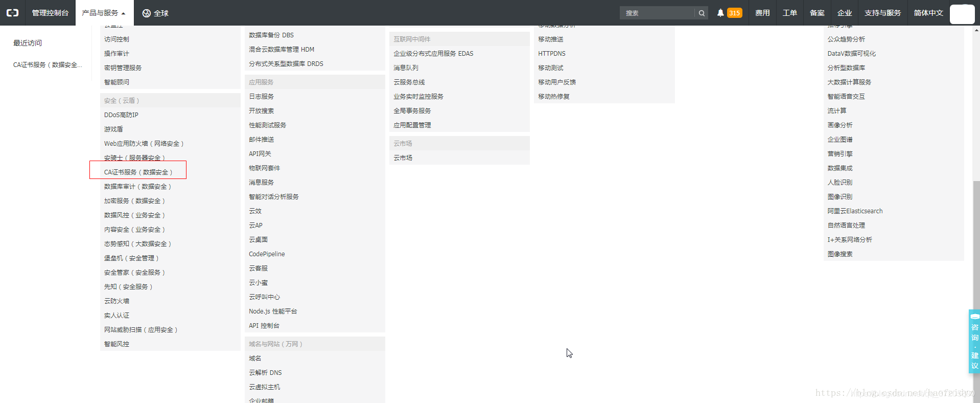Open 数据风控（业务安全）

click(134, 215)
